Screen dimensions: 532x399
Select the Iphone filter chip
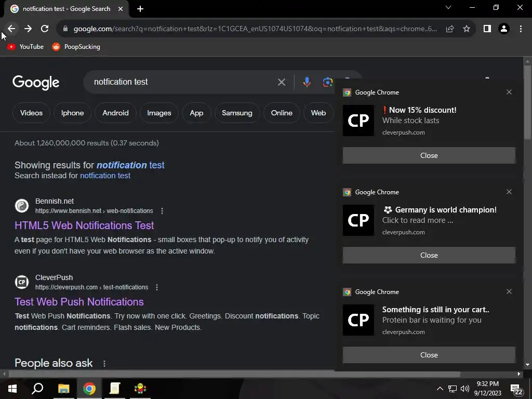[72, 113]
